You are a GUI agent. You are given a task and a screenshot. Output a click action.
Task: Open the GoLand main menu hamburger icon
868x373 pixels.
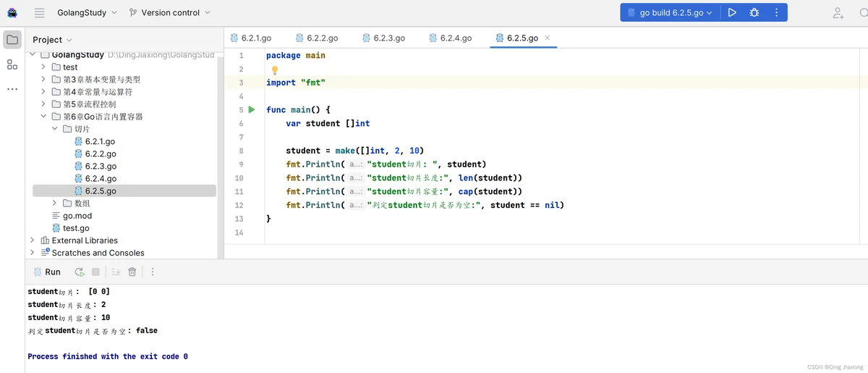pos(40,13)
